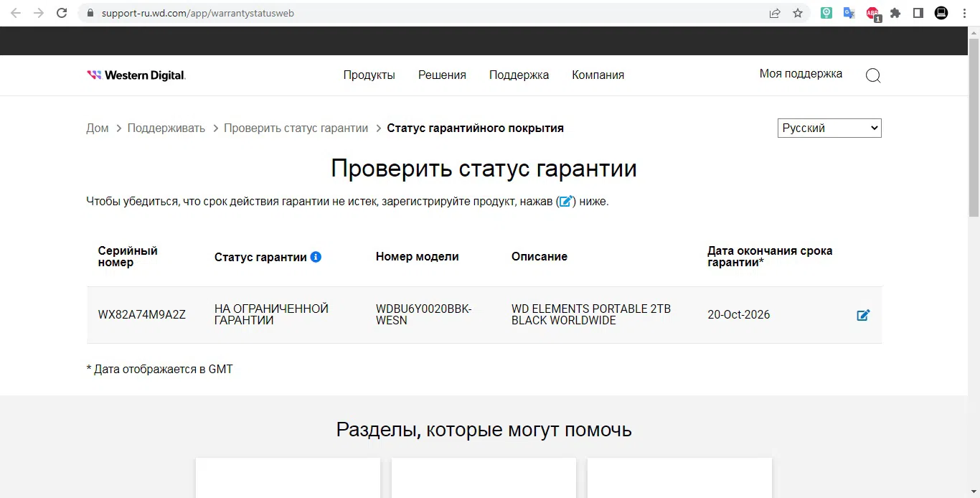This screenshot has width=980, height=498.
Task: Click the Проверить статус гарантии page title
Action: click(x=484, y=168)
